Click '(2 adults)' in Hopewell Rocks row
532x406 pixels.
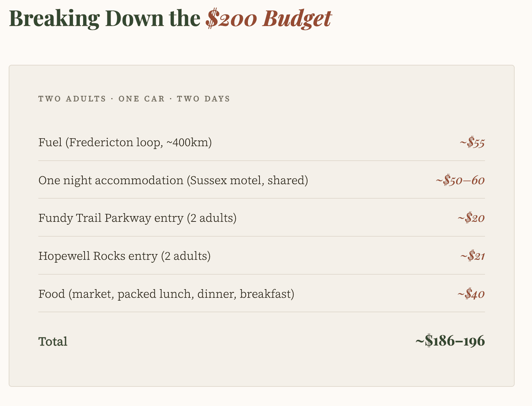[186, 256]
